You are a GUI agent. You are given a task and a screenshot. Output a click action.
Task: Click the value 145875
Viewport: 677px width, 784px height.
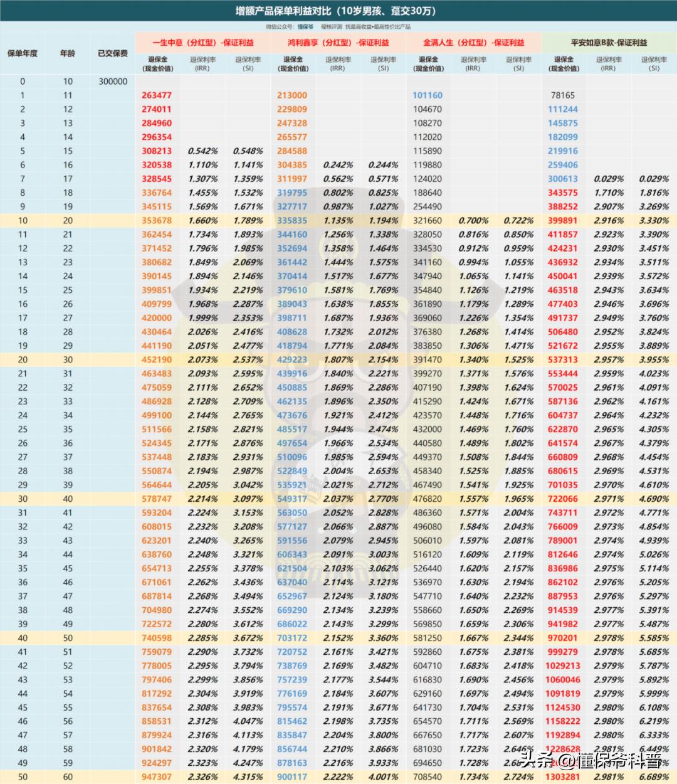pyautogui.click(x=563, y=123)
